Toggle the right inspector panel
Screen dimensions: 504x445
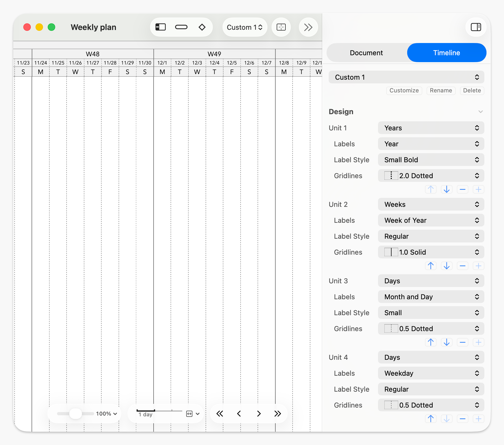coord(476,27)
